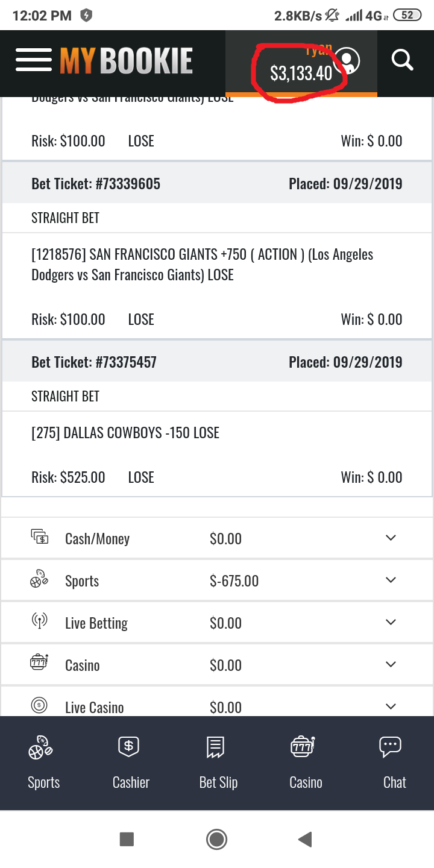Image resolution: width=434 pixels, height=868 pixels.
Task: Expand the Live Casino row chevron
Action: pyautogui.click(x=391, y=706)
